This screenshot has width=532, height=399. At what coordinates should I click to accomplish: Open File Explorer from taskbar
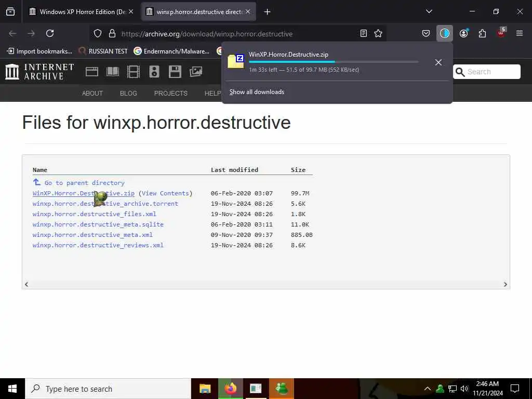pos(205,389)
